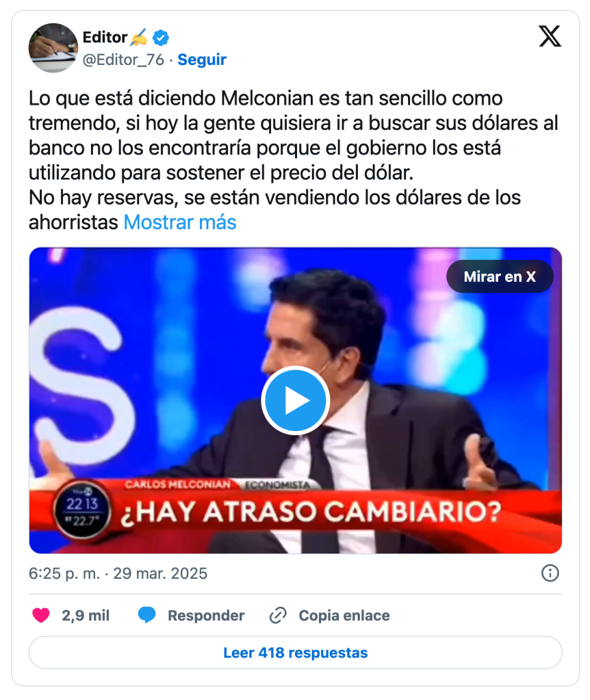
Task: Click the chain link icon
Action: coord(278,616)
